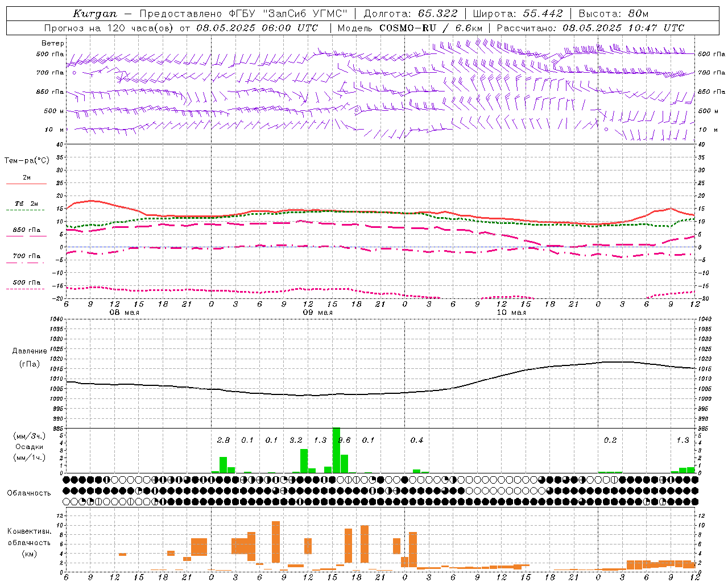This screenshot has height=582, width=728.
Task: Click the forecast start time 08.05.2025 06:00 UTC
Action: tap(257, 28)
